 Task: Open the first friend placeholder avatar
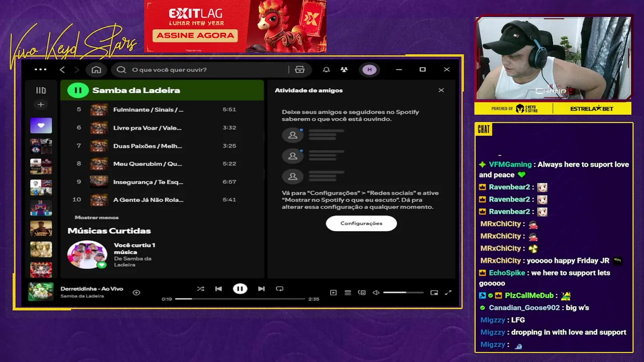coord(292,135)
